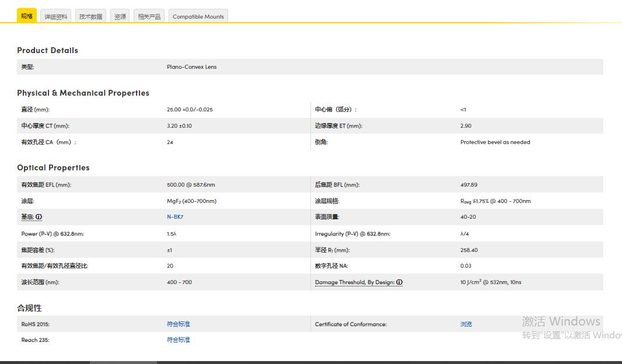Open the N-BK7 substrate link
This screenshot has width=622, height=364.
click(x=175, y=217)
